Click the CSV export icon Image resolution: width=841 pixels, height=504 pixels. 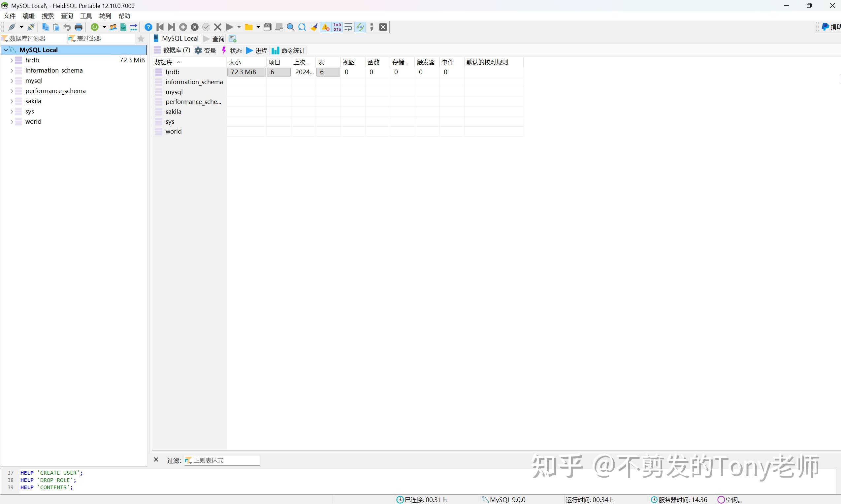click(123, 27)
